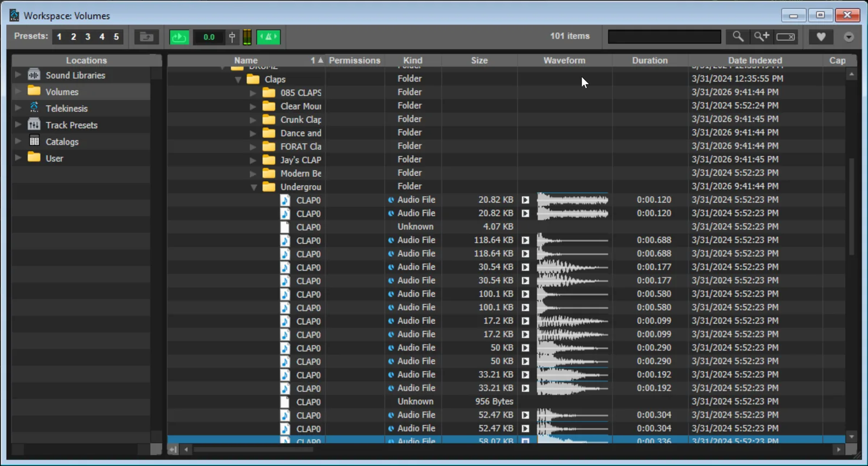
Task: Click the Waveform column header
Action: pyautogui.click(x=565, y=60)
